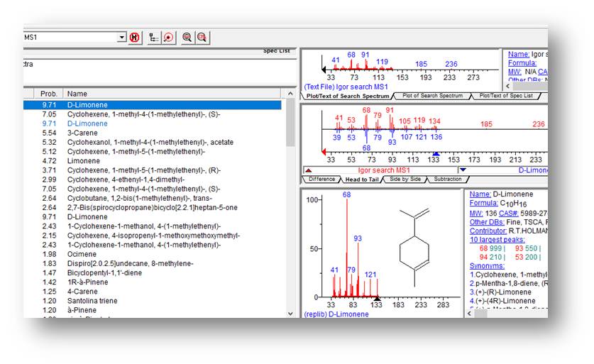
Task: Select the Side by Side tab
Action: pyautogui.click(x=405, y=179)
